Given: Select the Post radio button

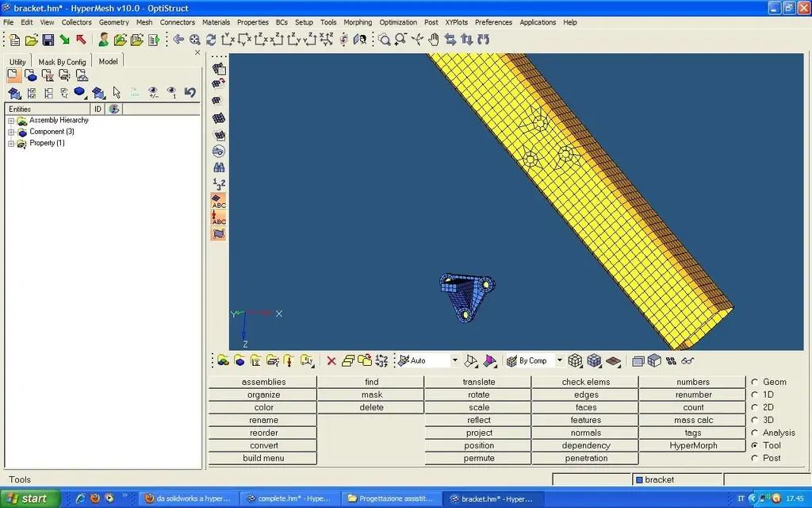Looking at the screenshot, I should [x=755, y=458].
